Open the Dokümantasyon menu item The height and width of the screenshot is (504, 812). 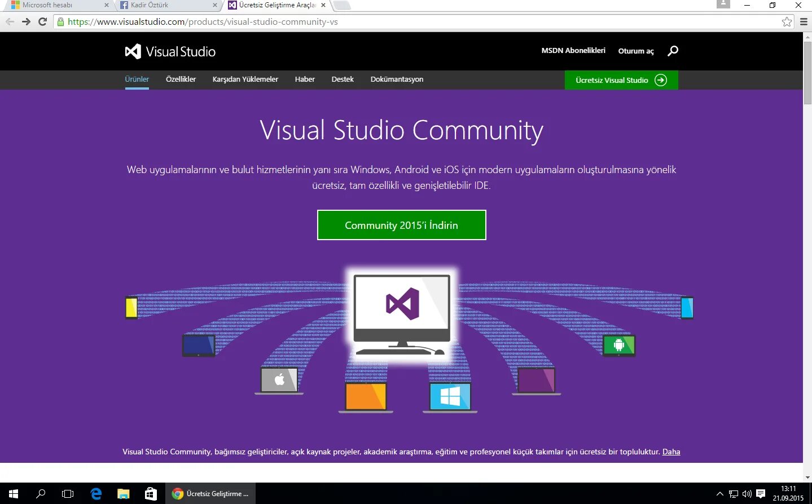[x=397, y=79]
